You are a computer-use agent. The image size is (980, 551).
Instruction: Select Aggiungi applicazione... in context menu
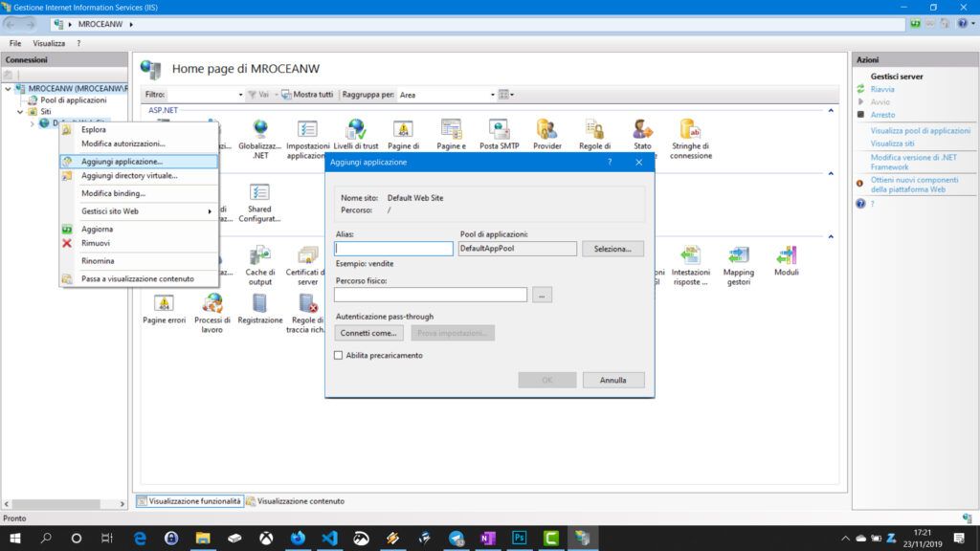point(139,161)
